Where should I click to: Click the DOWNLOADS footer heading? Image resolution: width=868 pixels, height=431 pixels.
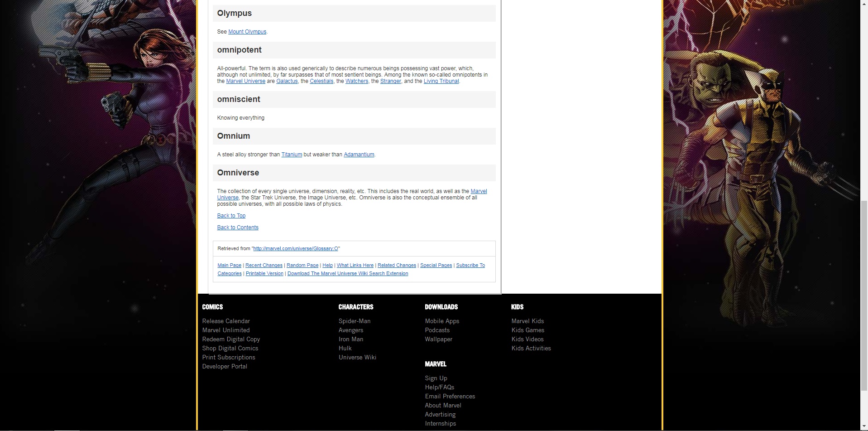[441, 307]
